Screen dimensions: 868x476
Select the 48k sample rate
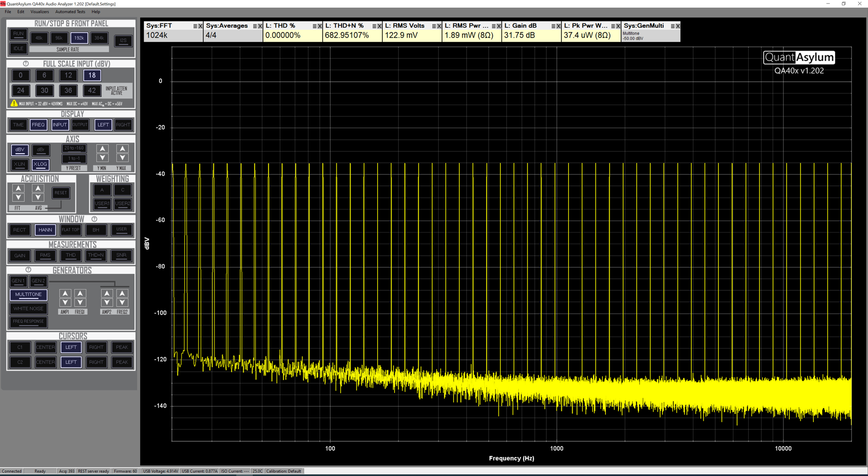coord(39,38)
